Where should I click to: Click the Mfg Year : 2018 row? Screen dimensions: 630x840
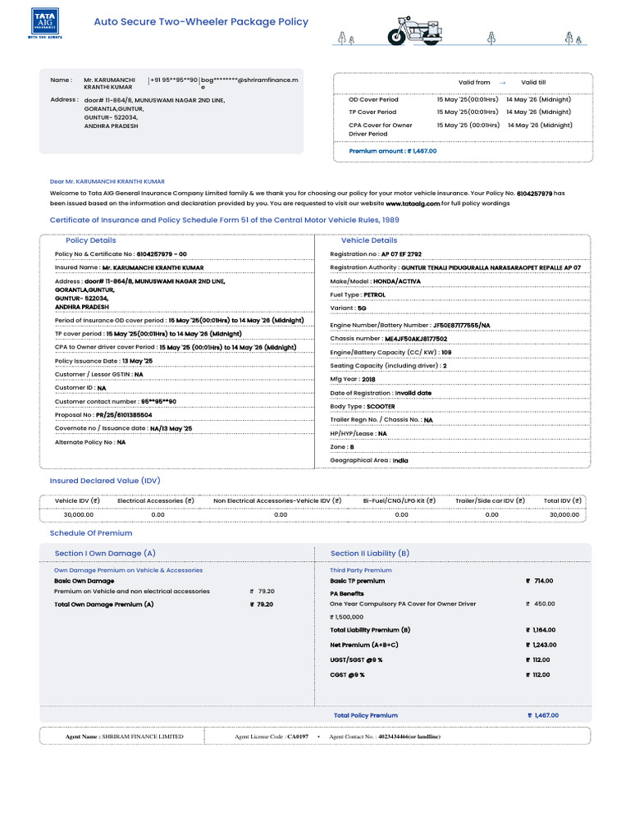(353, 379)
